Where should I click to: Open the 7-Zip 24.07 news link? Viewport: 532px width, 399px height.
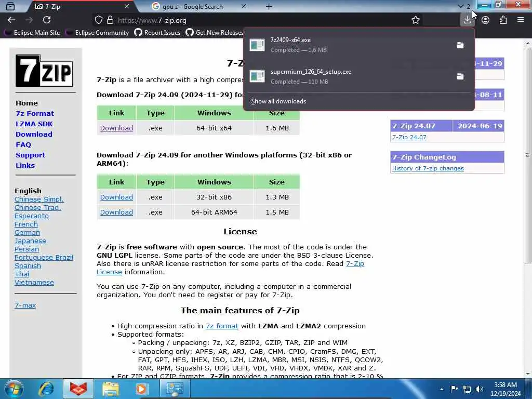point(409,137)
